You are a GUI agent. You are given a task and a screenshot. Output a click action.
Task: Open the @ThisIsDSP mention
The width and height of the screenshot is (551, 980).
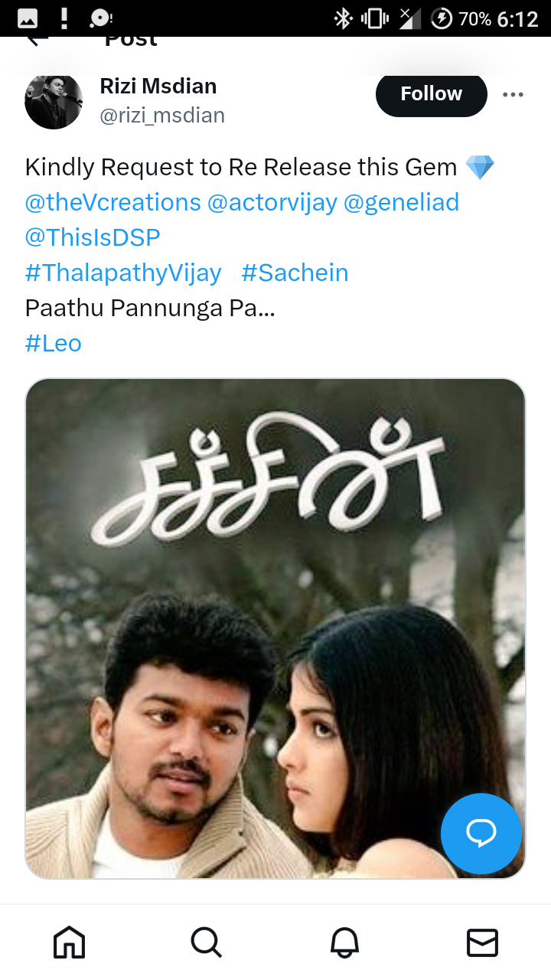pos(93,237)
